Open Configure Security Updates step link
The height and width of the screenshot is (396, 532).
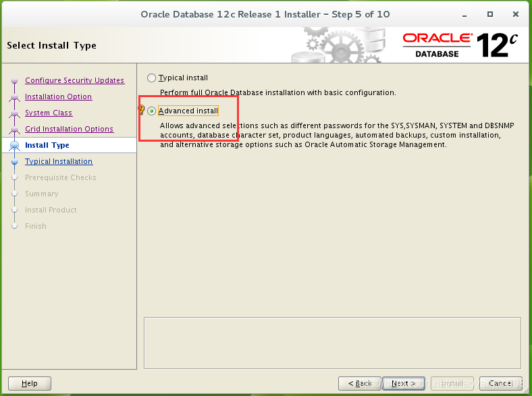pyautogui.click(x=75, y=80)
